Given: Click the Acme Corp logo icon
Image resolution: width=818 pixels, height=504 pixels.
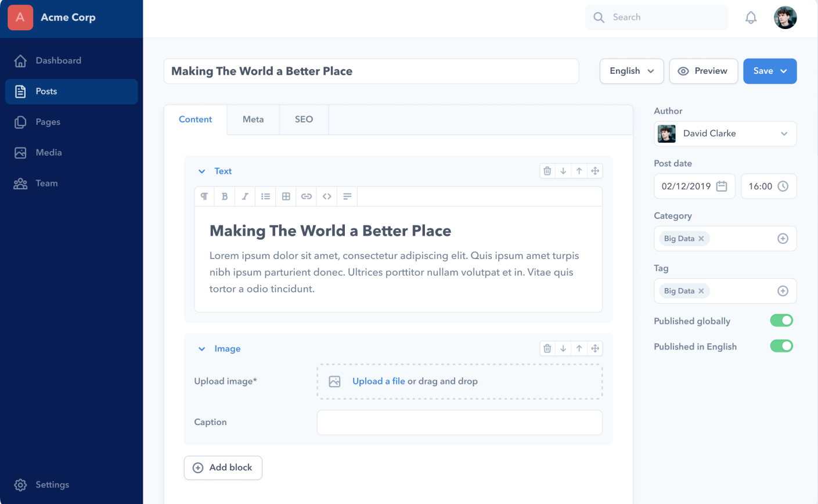Looking at the screenshot, I should (20, 17).
